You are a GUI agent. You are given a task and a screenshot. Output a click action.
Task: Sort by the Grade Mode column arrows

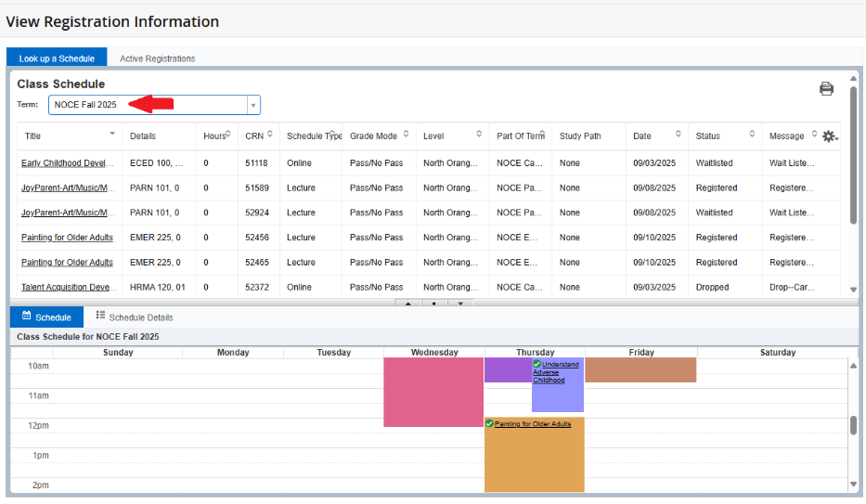406,135
